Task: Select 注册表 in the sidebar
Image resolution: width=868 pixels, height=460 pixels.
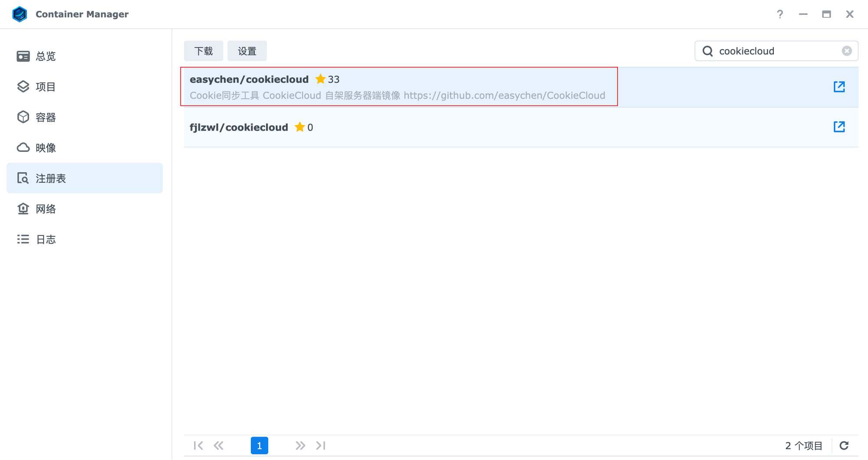Action: 51,178
